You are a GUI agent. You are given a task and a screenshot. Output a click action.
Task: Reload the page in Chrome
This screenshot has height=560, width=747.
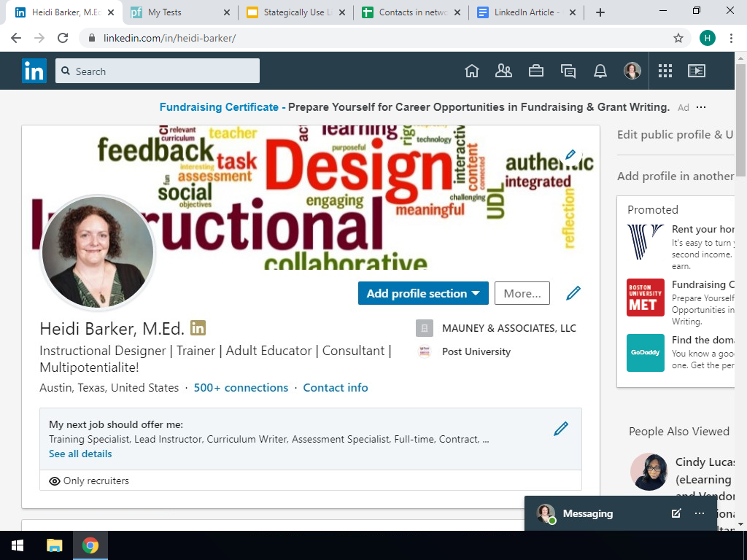tap(63, 38)
